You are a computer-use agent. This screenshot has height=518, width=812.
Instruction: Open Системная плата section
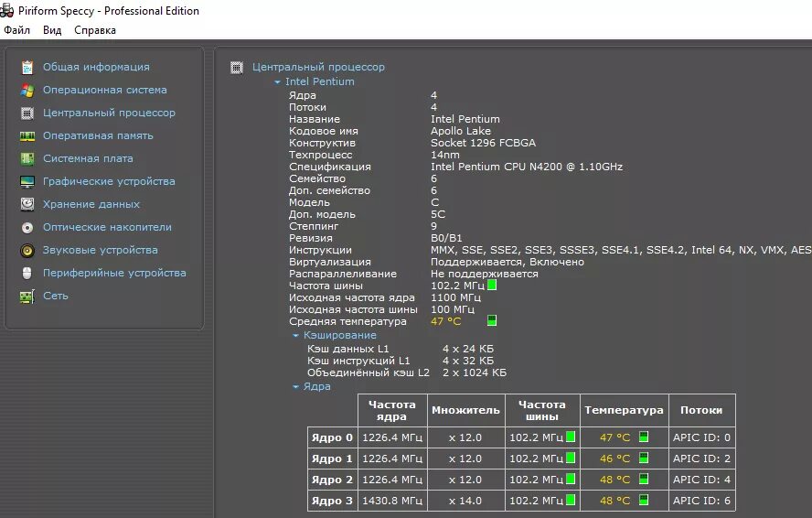pyautogui.click(x=88, y=158)
